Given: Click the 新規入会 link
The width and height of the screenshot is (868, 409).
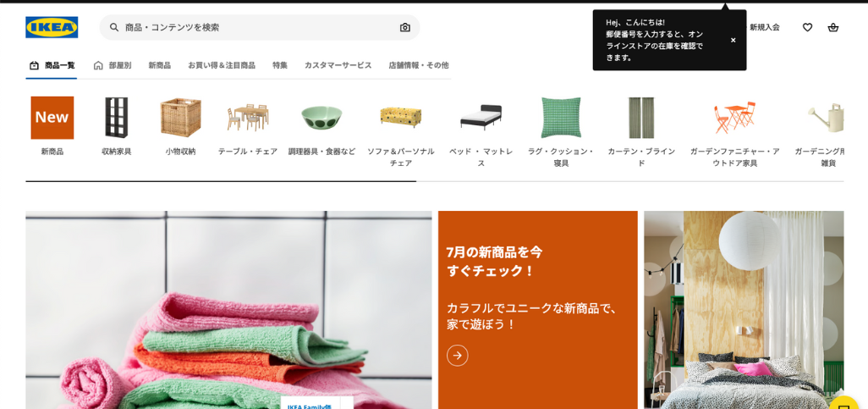Looking at the screenshot, I should (765, 27).
